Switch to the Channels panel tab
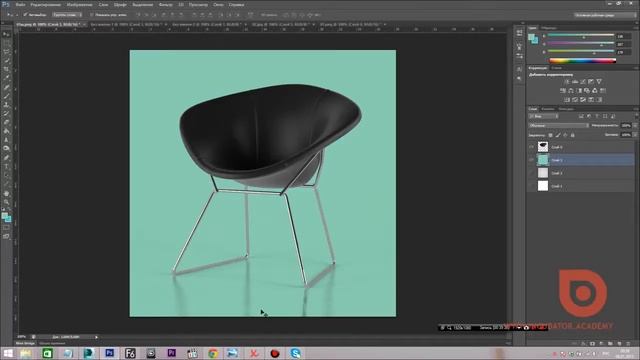Screen dimensions: 640x360 547,109
